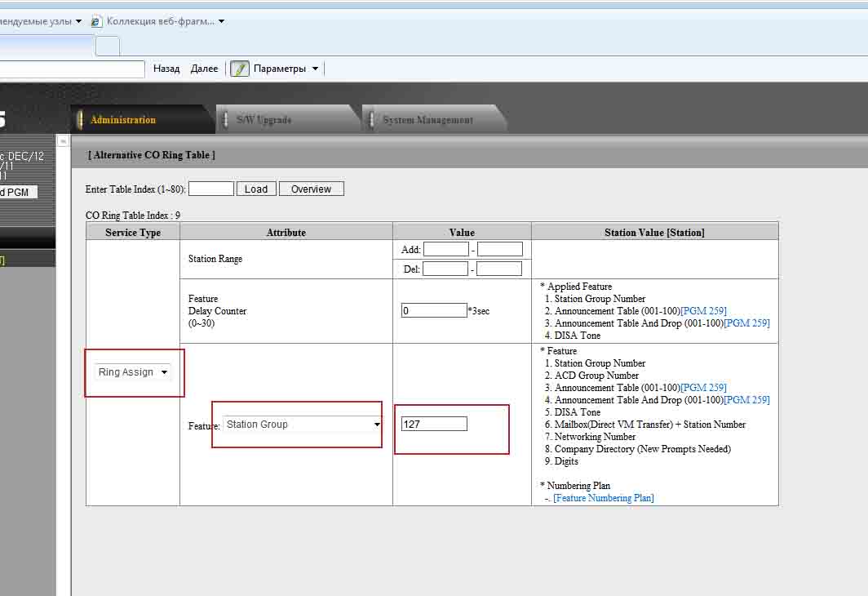
Task: Click the Feature value field containing 127
Action: tap(433, 425)
